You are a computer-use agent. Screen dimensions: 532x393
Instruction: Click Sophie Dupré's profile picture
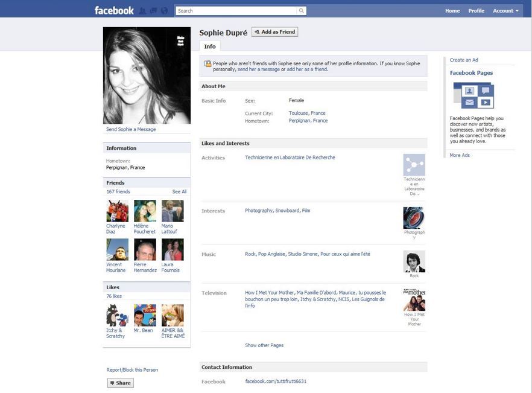coord(147,75)
